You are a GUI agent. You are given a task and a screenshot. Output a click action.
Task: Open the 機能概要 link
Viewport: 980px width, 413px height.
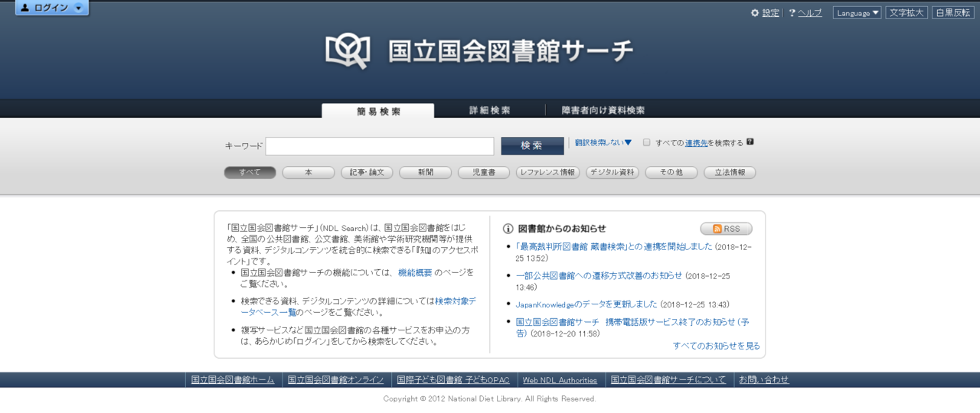pyautogui.click(x=415, y=272)
